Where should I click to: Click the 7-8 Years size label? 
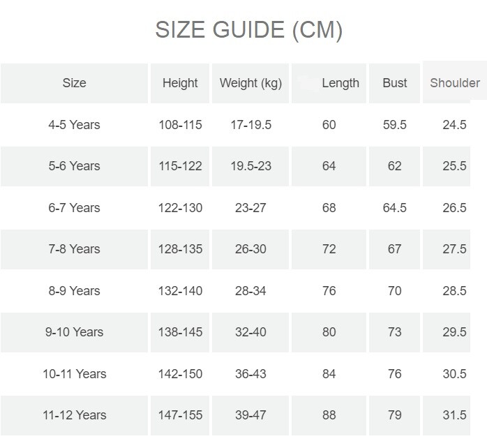pyautogui.click(x=74, y=249)
